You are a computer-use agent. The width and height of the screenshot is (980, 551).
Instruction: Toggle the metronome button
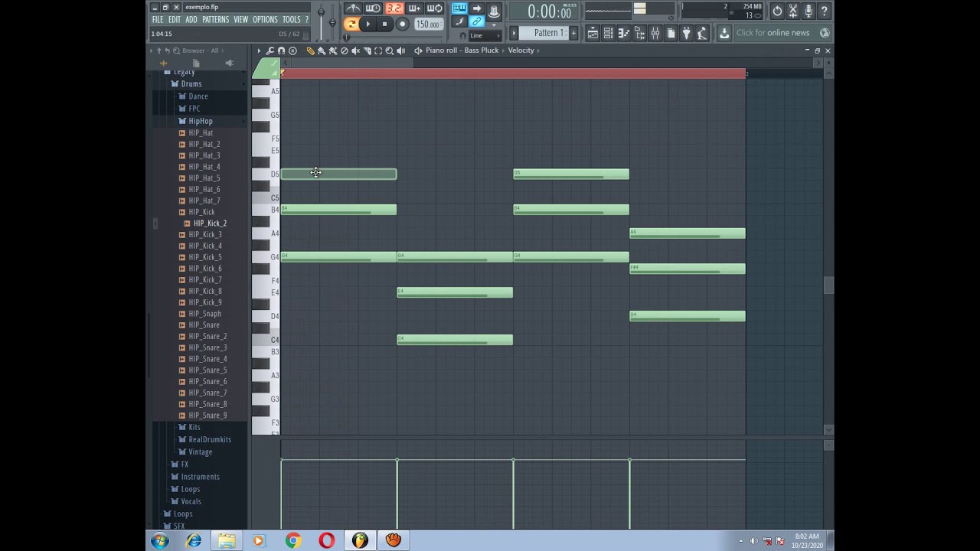click(x=353, y=8)
